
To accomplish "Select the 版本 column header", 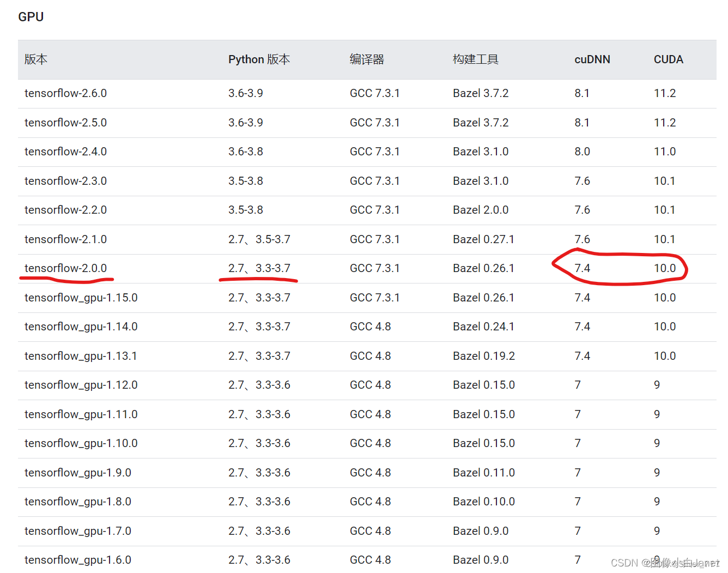I will pos(36,59).
